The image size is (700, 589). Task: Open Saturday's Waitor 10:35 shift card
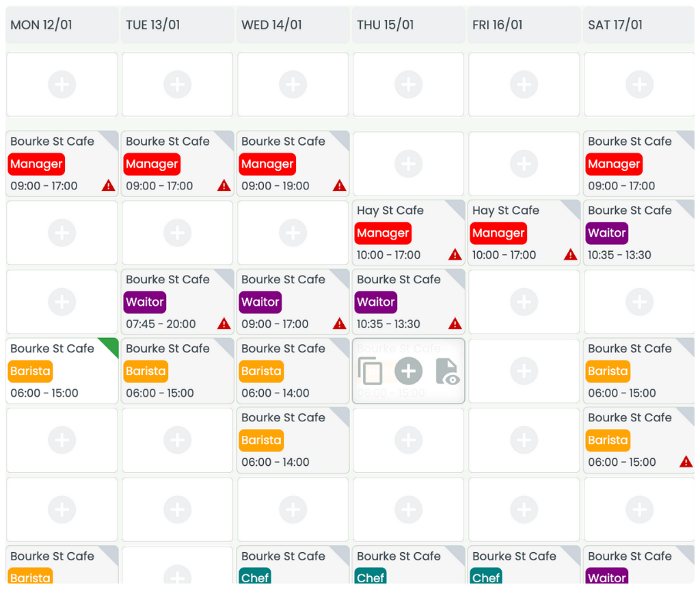(x=638, y=233)
